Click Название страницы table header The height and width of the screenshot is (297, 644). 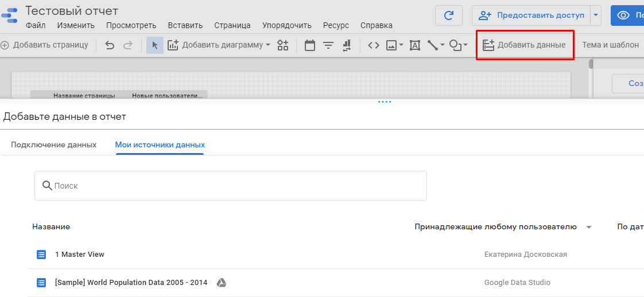pyautogui.click(x=84, y=96)
